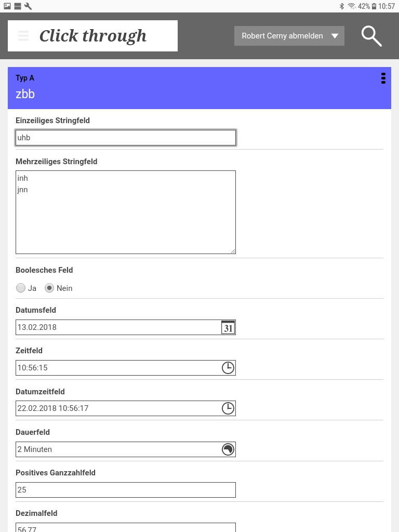
Task: Tap the Bluetooth icon in the status bar
Action: point(342,6)
